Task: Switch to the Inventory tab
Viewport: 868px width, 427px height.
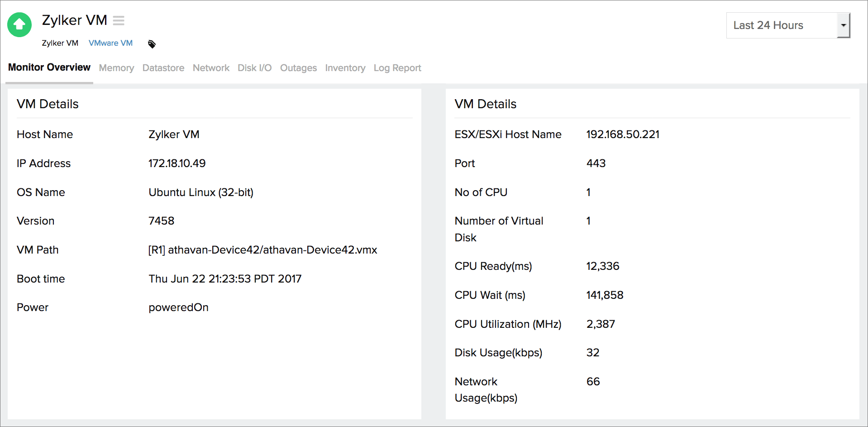Action: click(x=345, y=68)
